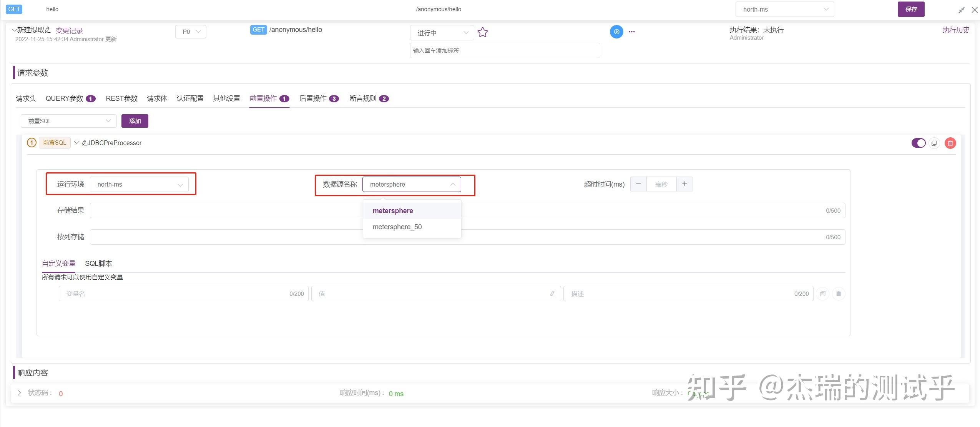980x427 pixels.
Task: Click the shrink window icon at top right
Action: (961, 10)
